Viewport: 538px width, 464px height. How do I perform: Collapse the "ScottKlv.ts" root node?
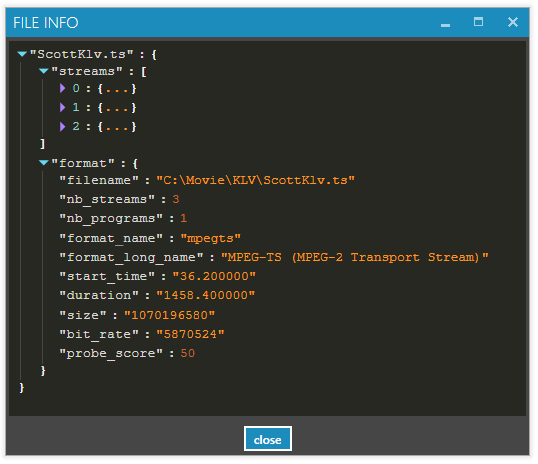pyautogui.click(x=22, y=54)
